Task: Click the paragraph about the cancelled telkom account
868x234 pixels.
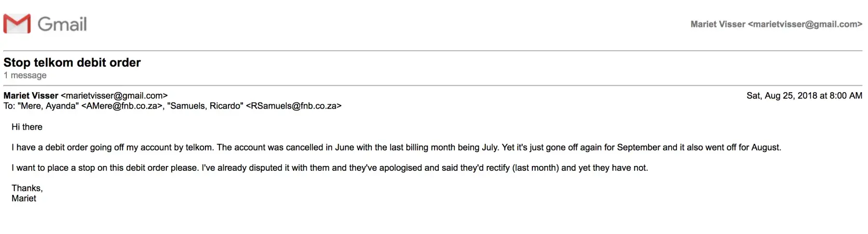Action: click(395, 147)
